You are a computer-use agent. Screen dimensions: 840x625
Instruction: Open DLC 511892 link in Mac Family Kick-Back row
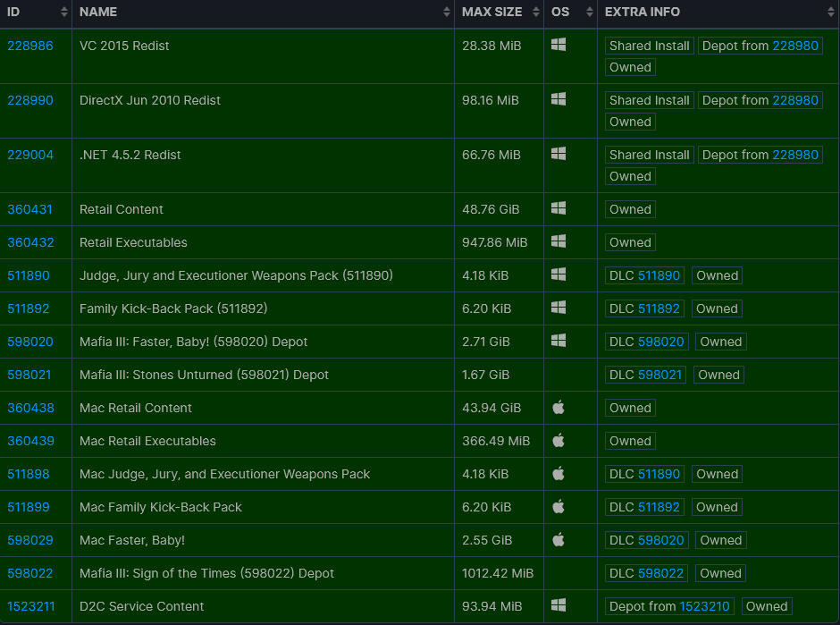659,508
